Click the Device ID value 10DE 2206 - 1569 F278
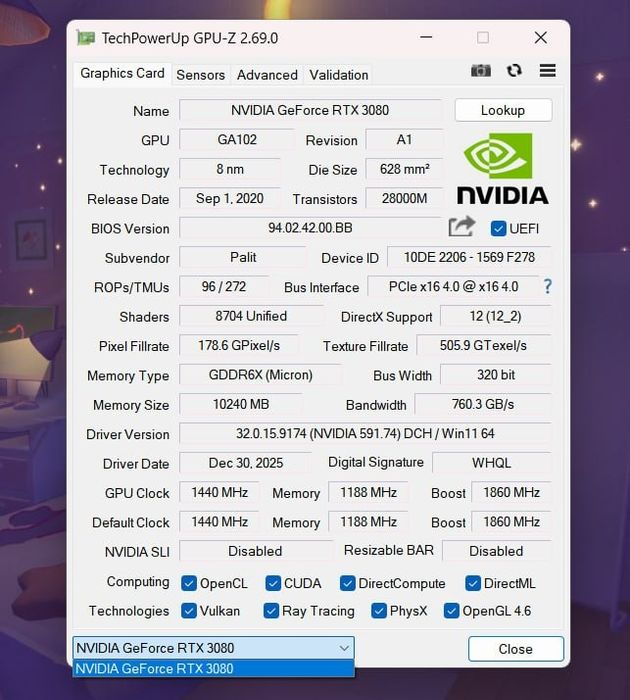This screenshot has width=630, height=700. (x=469, y=258)
